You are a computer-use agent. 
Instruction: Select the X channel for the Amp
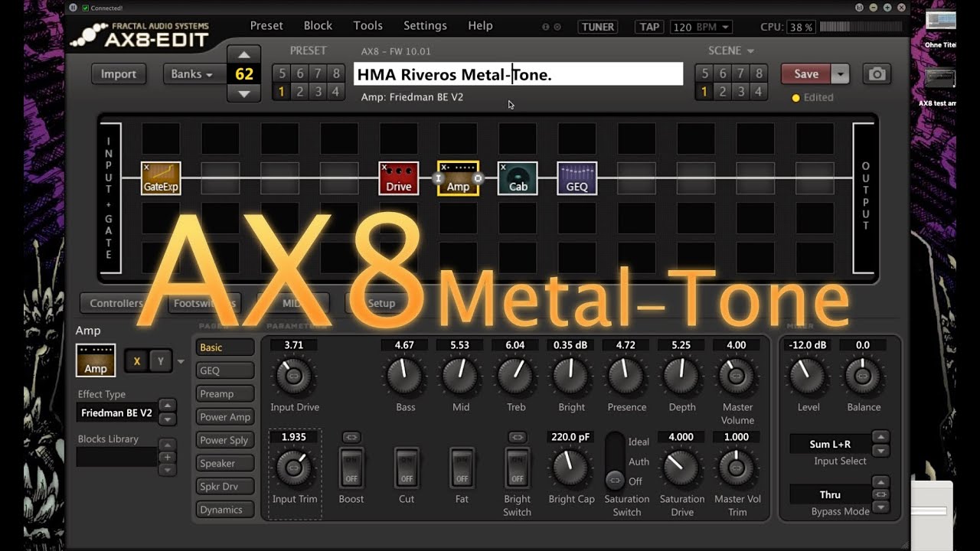click(137, 361)
